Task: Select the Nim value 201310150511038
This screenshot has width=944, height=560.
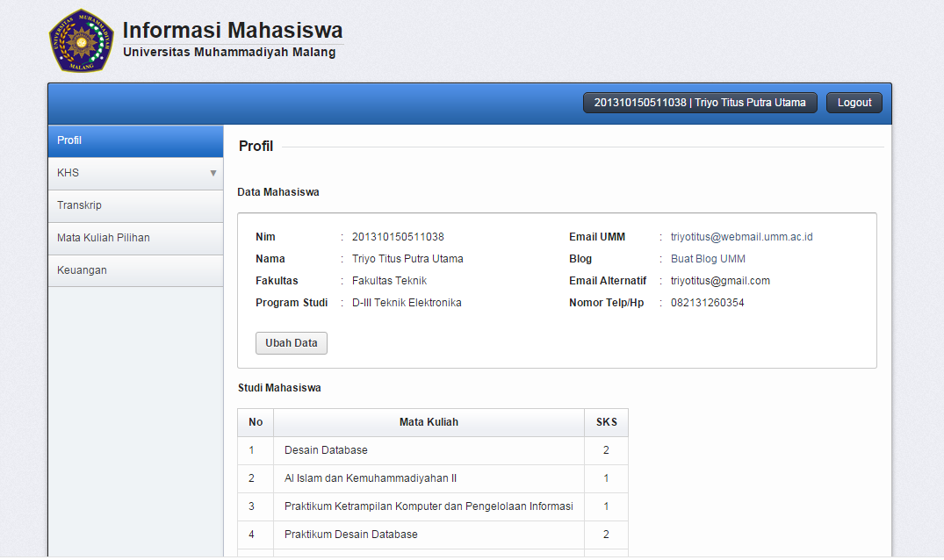Action: (398, 237)
